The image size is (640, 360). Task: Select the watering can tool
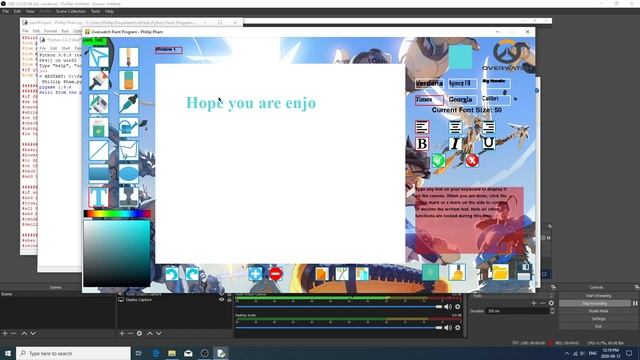pos(129,127)
